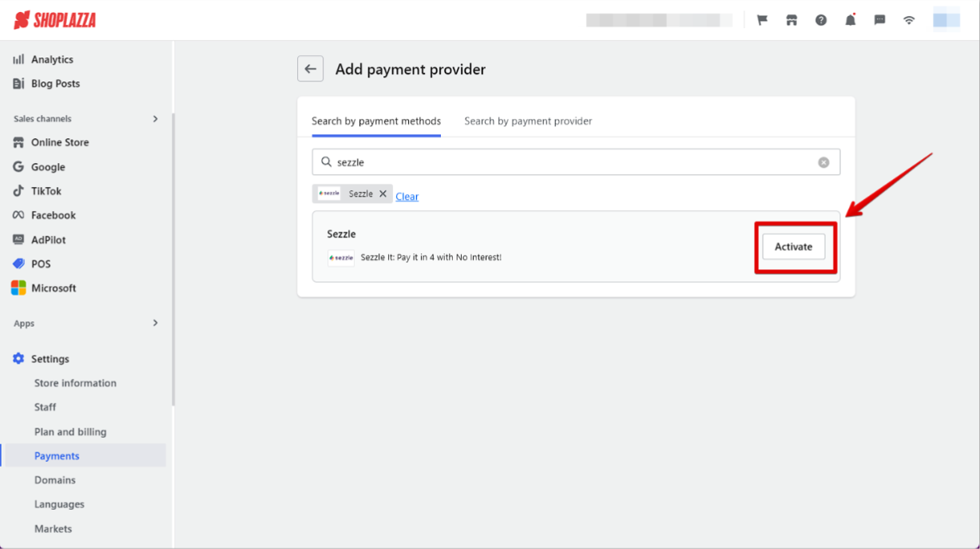Remove the Sezzle filter chip

(383, 194)
